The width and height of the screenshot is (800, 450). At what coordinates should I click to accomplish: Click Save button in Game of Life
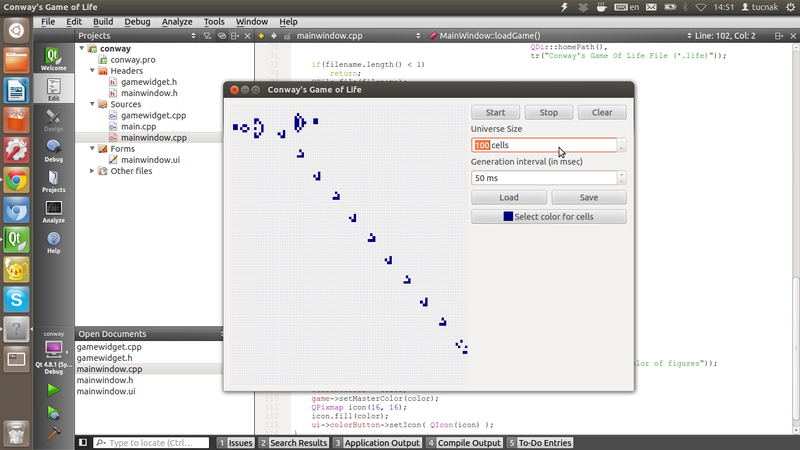[x=589, y=197]
